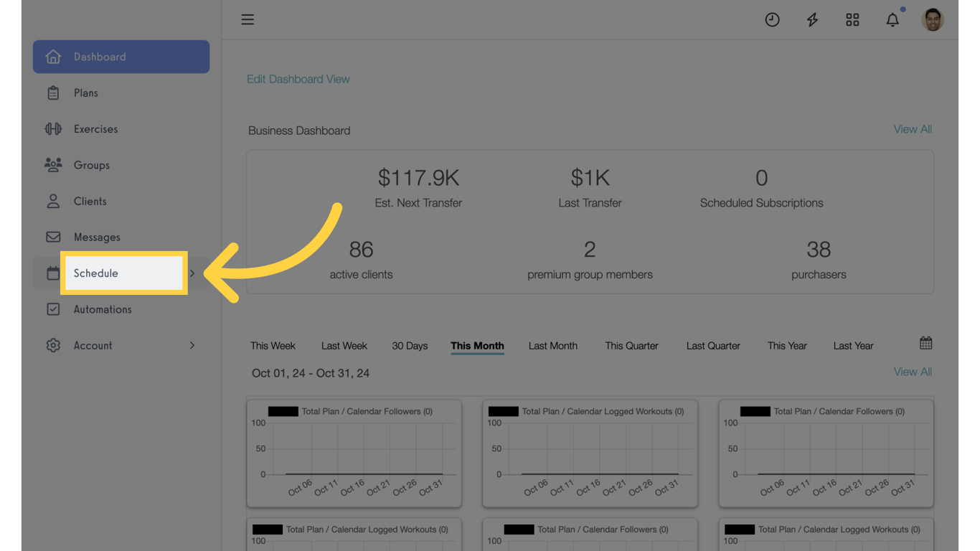980x551 pixels.
Task: Select the Exercises dumbbell icon
Action: pos(52,128)
